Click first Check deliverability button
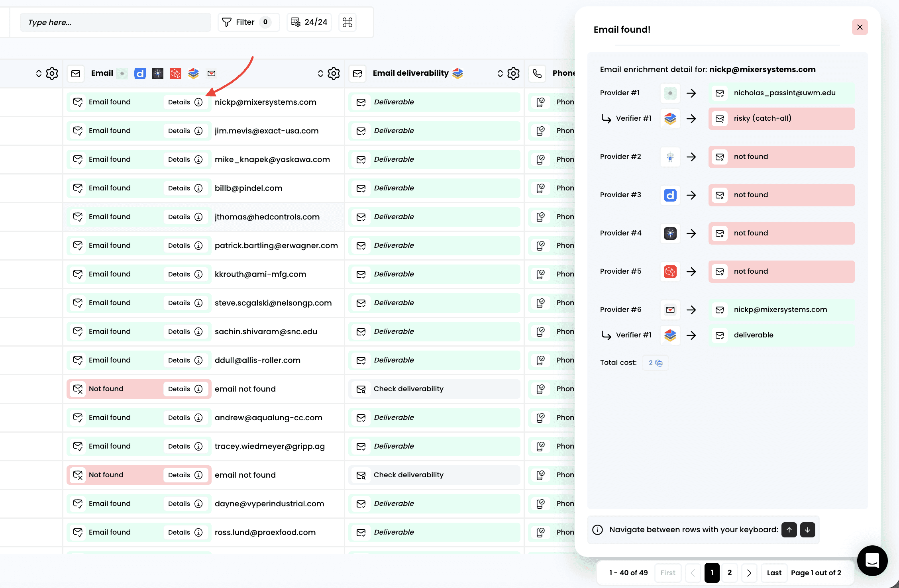Viewport: 899px width, 588px height. coord(434,389)
